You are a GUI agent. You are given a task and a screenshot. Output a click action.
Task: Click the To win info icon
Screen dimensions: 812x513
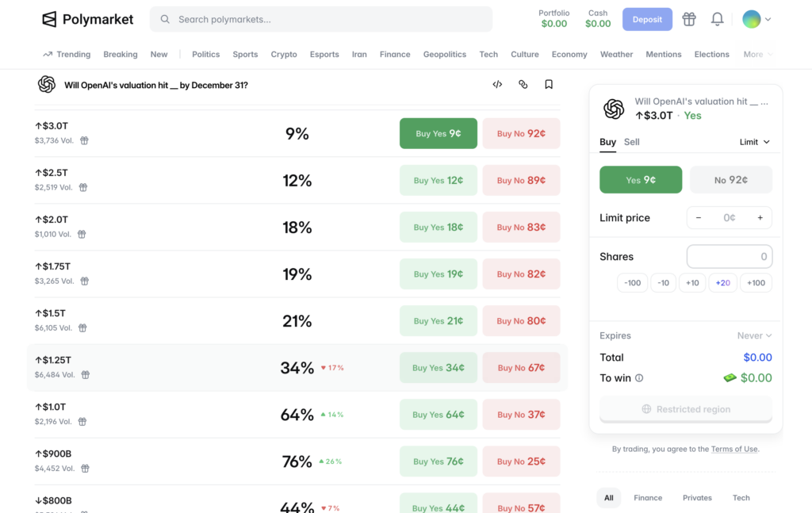click(639, 378)
